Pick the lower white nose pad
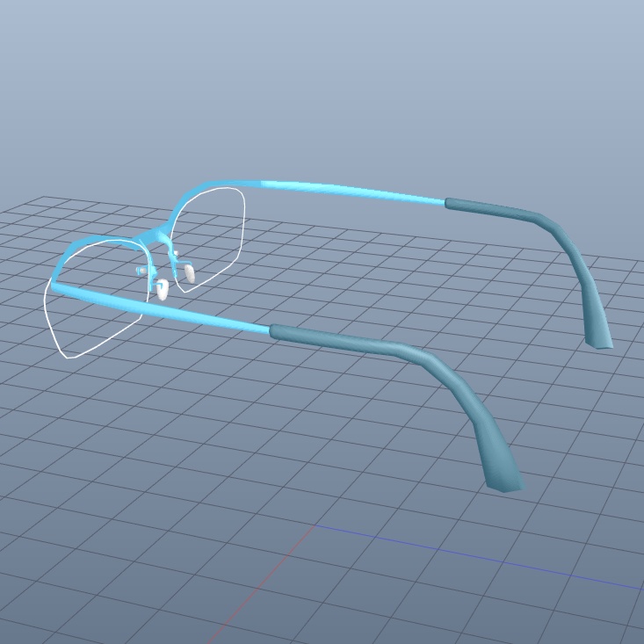Screen dimensions: 644x644 (163, 289)
